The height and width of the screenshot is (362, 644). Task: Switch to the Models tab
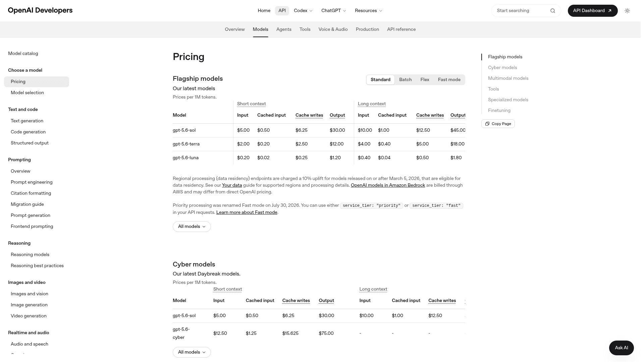tap(261, 29)
